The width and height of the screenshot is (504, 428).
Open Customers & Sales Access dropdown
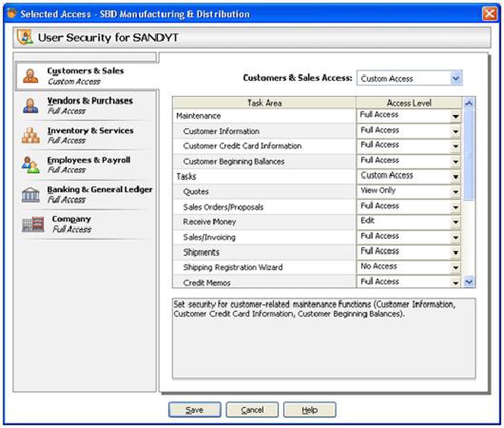coord(456,78)
